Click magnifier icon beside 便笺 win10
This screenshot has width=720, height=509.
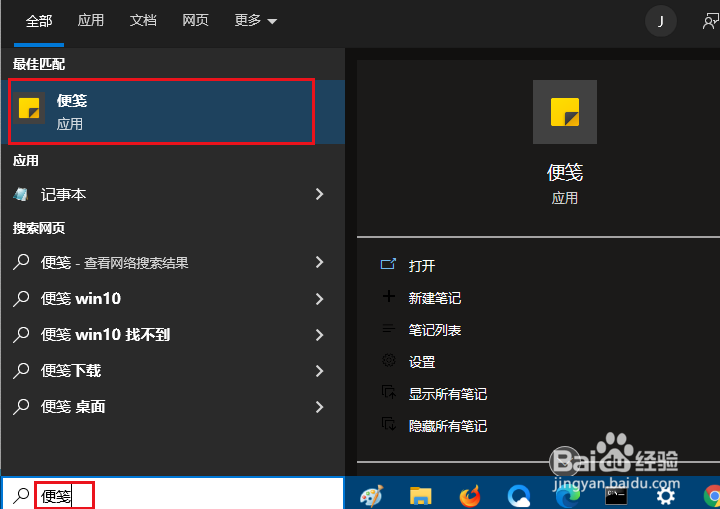point(21,299)
